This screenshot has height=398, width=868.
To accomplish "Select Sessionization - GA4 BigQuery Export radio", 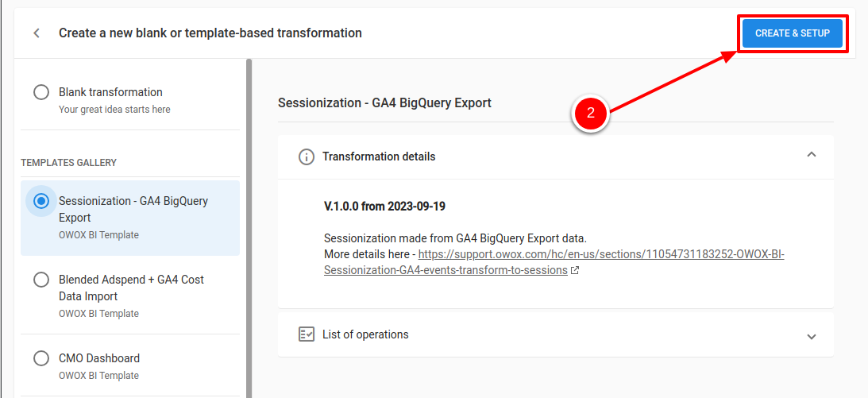I will click(41, 201).
